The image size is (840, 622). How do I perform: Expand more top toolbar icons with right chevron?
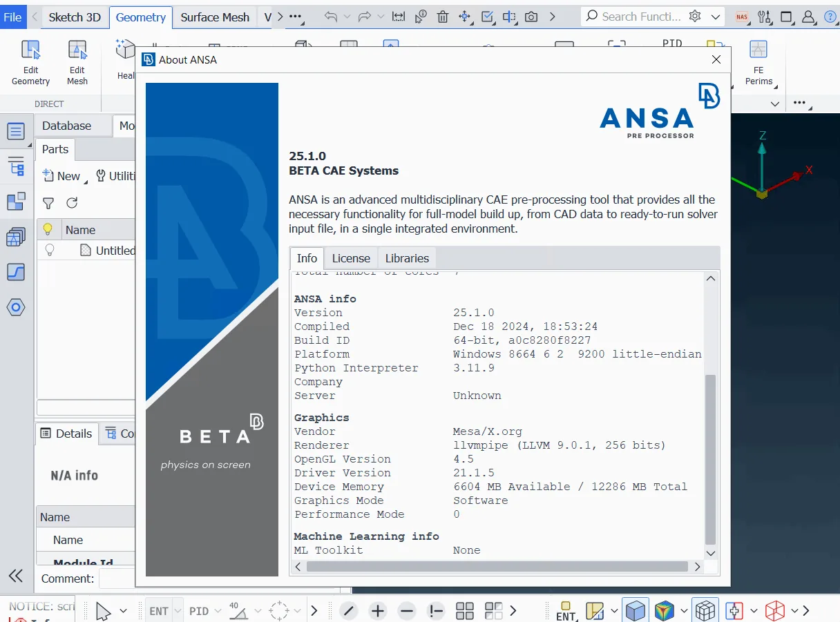pyautogui.click(x=553, y=17)
